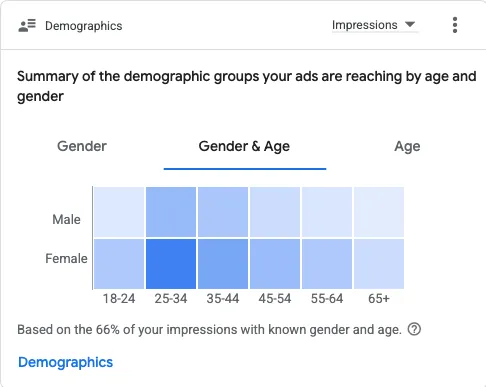Select the Female 55-64 heatmap cell
The width and height of the screenshot is (486, 387).
point(327,264)
